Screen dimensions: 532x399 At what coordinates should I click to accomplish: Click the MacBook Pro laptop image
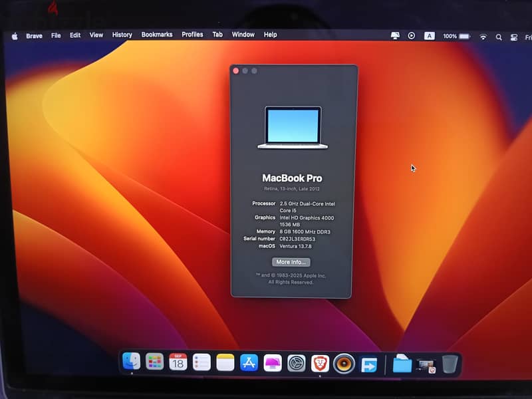click(293, 128)
